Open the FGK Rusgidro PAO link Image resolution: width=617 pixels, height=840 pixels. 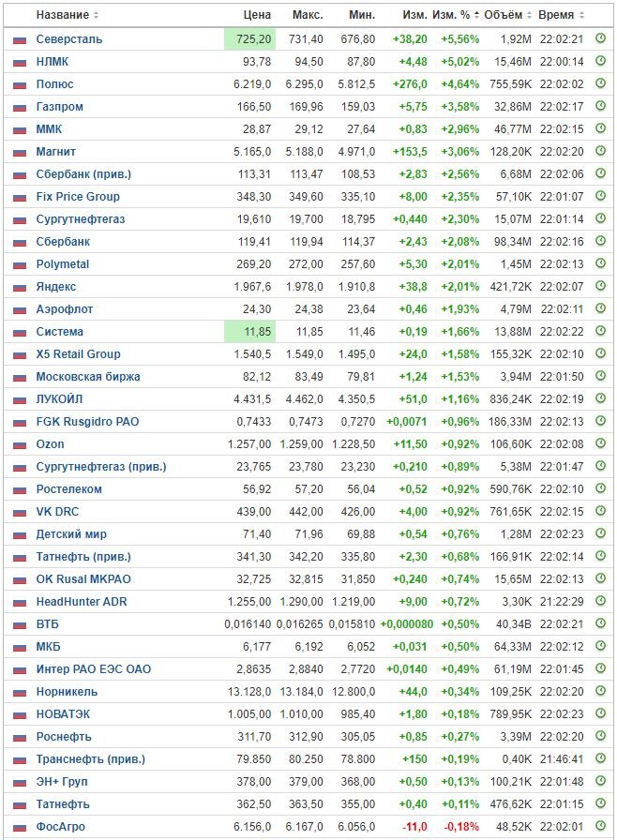coord(87,422)
